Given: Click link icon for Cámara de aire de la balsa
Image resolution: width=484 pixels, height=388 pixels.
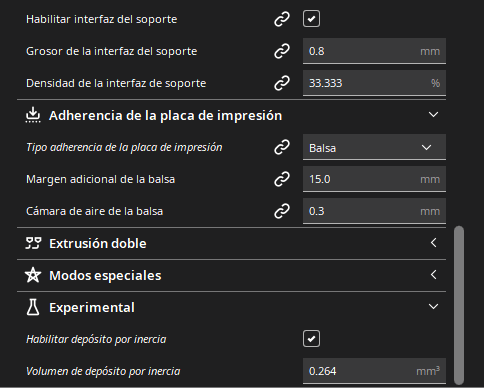Looking at the screenshot, I should point(282,211).
